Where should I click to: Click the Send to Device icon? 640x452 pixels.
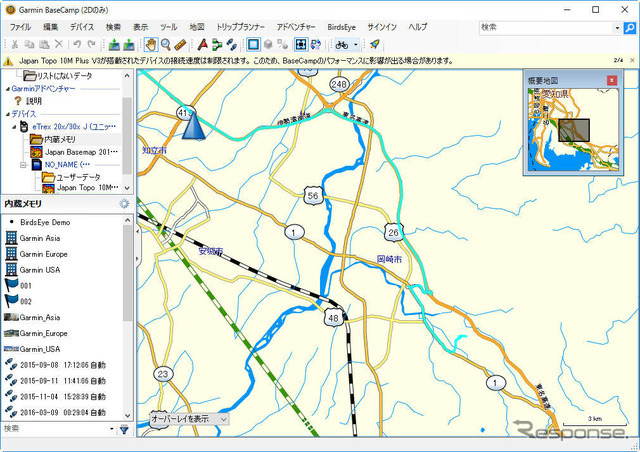(x=114, y=44)
